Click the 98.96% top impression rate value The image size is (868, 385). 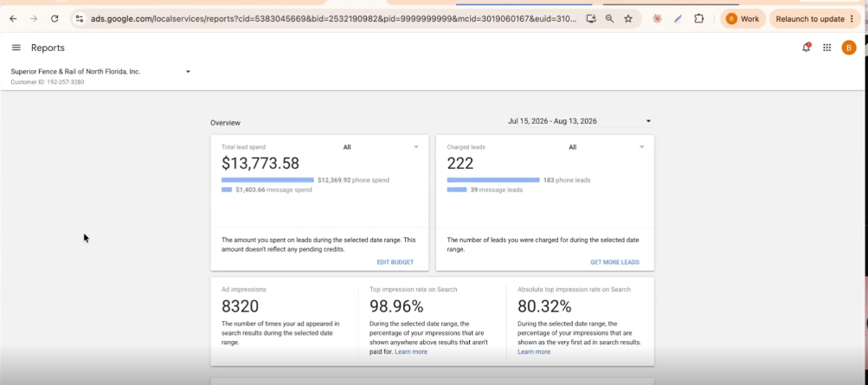click(x=396, y=306)
